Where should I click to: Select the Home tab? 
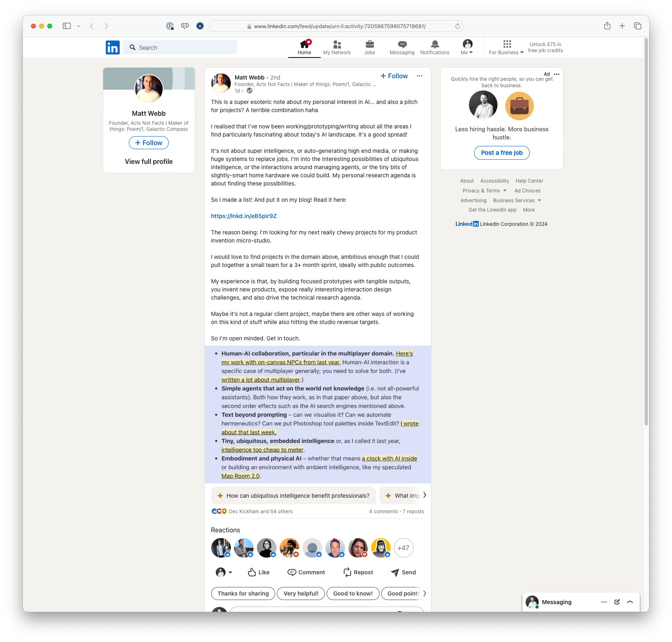304,47
